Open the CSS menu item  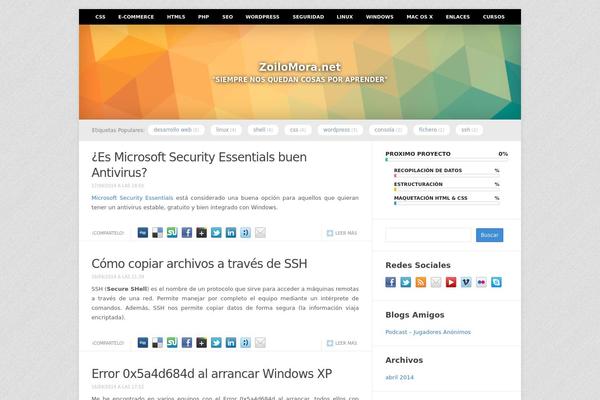coord(100,17)
